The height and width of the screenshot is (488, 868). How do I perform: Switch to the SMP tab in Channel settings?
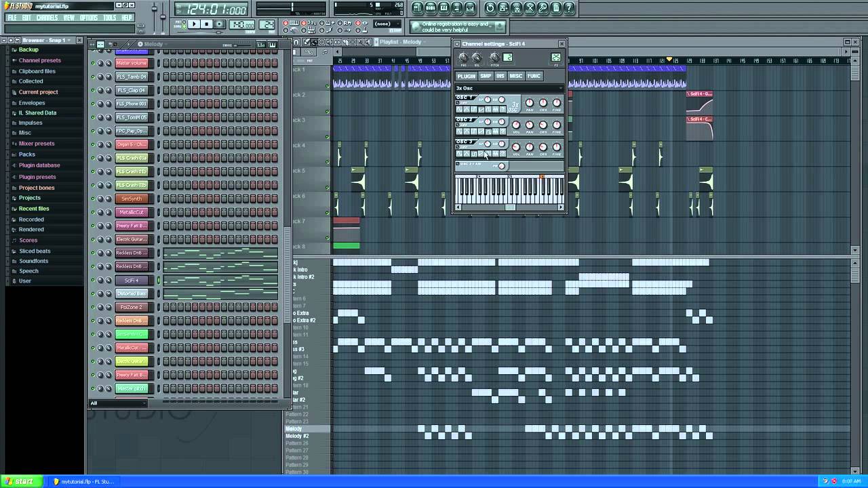(x=486, y=76)
